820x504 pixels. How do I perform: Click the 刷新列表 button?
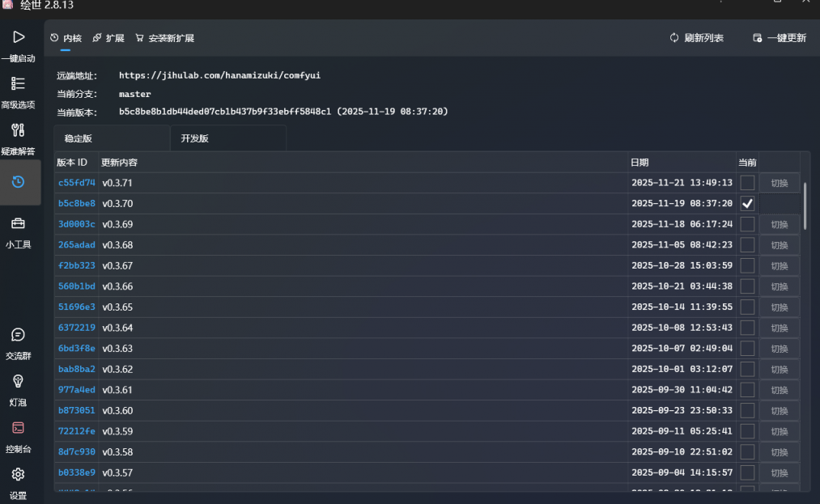pos(697,38)
